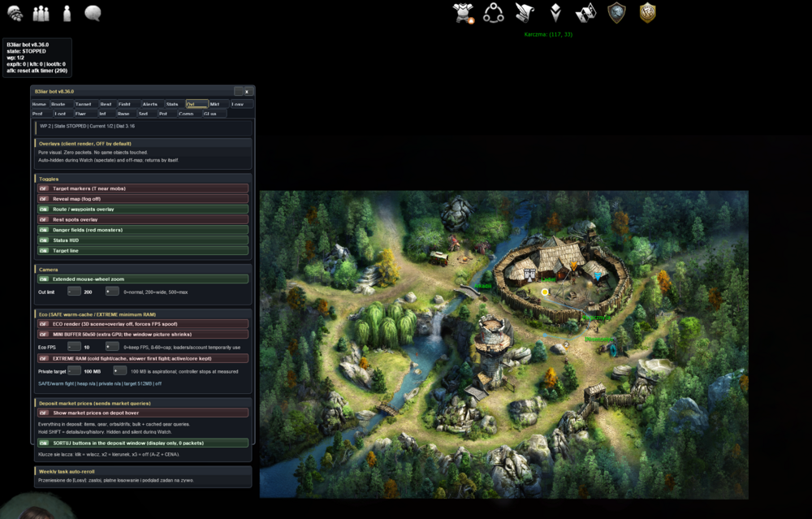Click waypoint marker 2 on the map

pyautogui.click(x=566, y=345)
